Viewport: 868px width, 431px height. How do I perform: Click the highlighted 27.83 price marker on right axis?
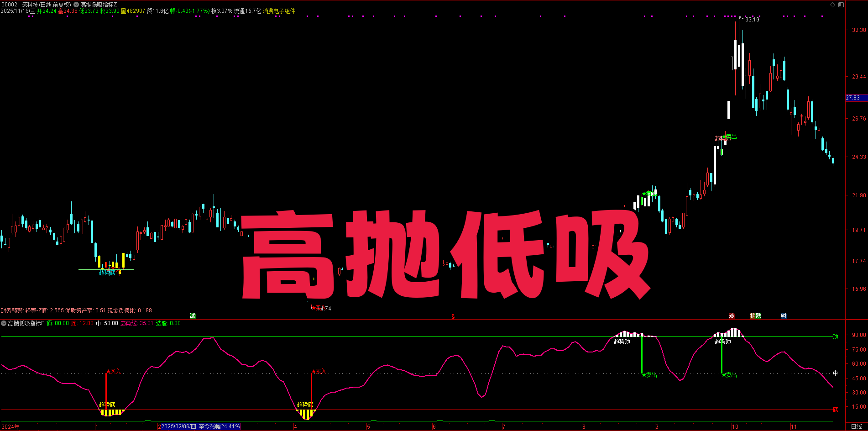[852, 97]
